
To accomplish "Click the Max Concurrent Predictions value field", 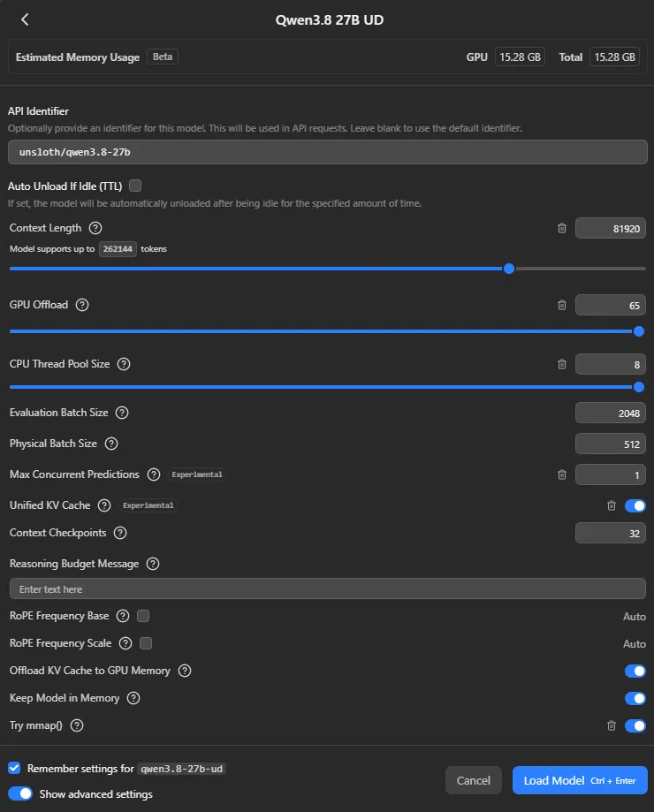I will (611, 474).
